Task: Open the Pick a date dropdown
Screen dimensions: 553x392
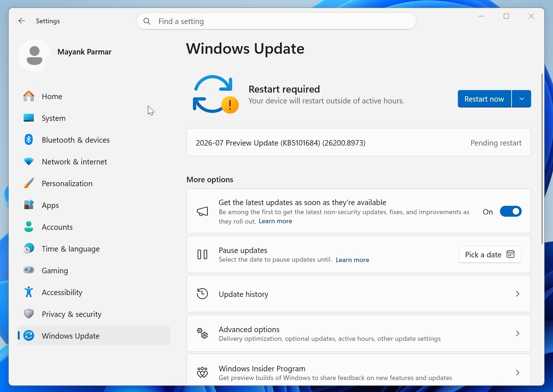Action: pyautogui.click(x=490, y=254)
